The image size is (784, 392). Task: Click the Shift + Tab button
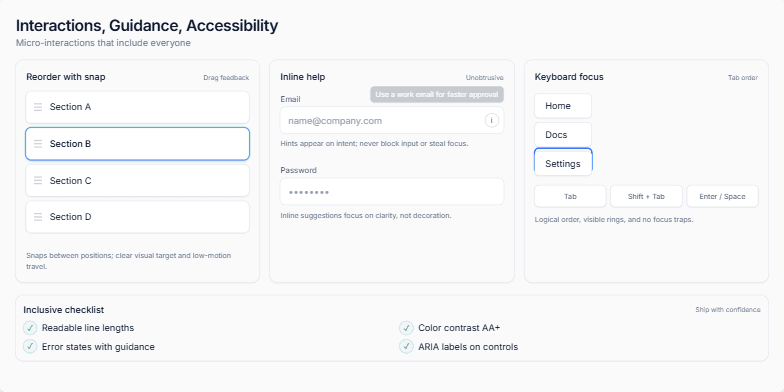[646, 196]
